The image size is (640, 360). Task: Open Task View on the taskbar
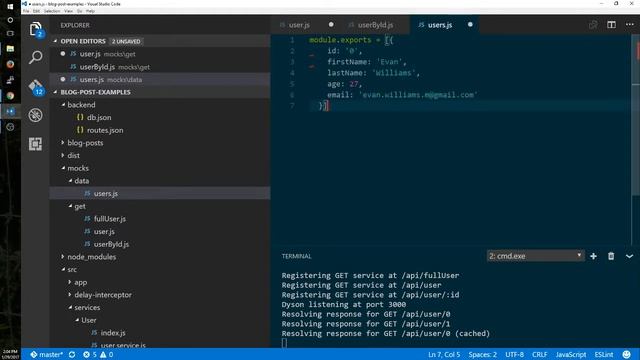click(10, 33)
